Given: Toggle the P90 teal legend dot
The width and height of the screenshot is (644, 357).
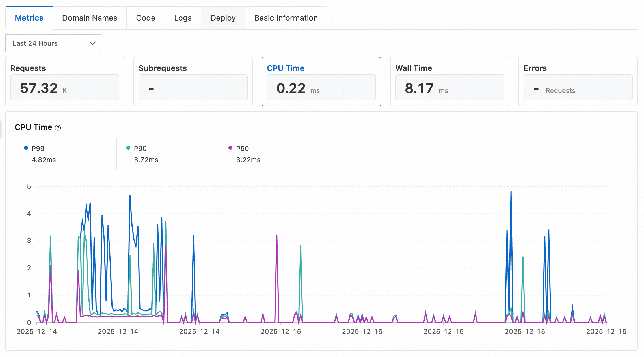Looking at the screenshot, I should coord(128,148).
